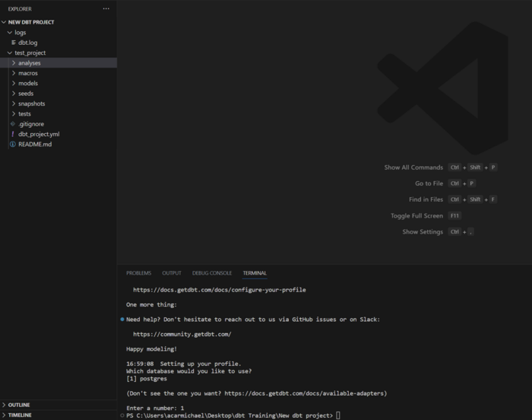This screenshot has width=532, height=420.
Task: Collapse the logs folder
Action: pos(9,33)
